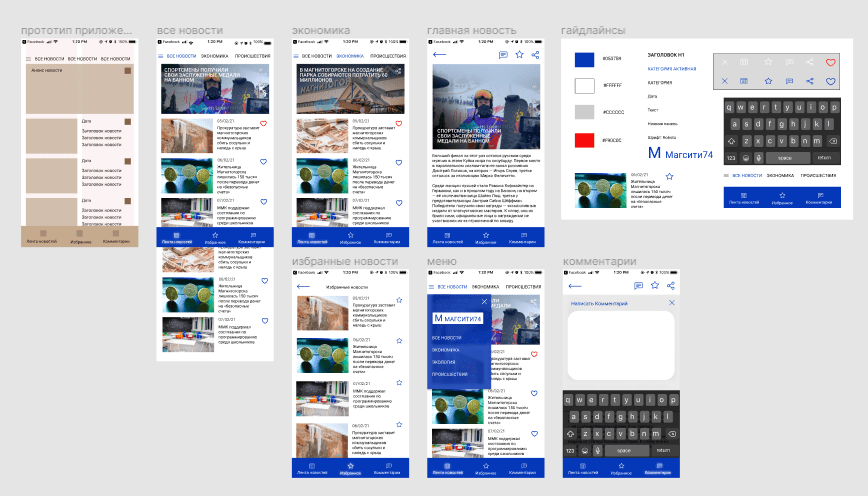
Task: Click back arrow in избранные новости frame
Action: pyautogui.click(x=303, y=287)
